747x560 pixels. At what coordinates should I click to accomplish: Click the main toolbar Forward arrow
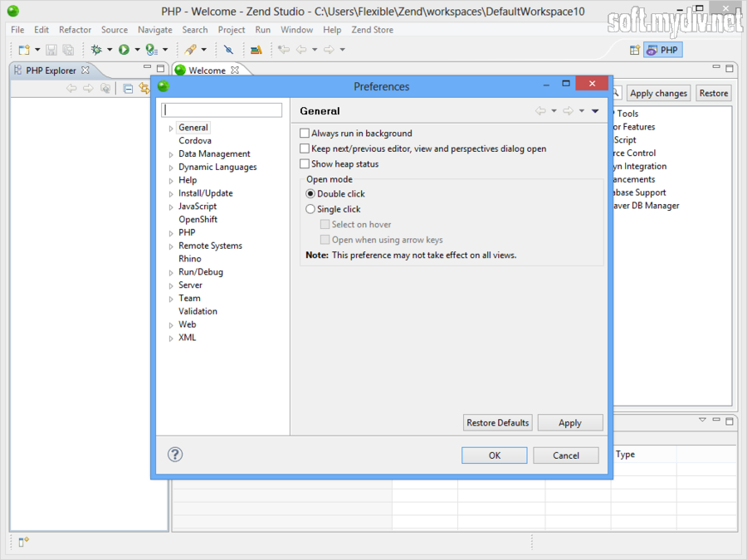pyautogui.click(x=329, y=50)
